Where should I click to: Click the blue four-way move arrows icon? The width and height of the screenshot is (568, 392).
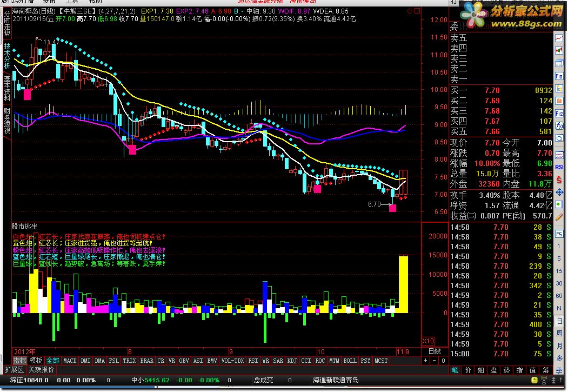tap(559, 192)
